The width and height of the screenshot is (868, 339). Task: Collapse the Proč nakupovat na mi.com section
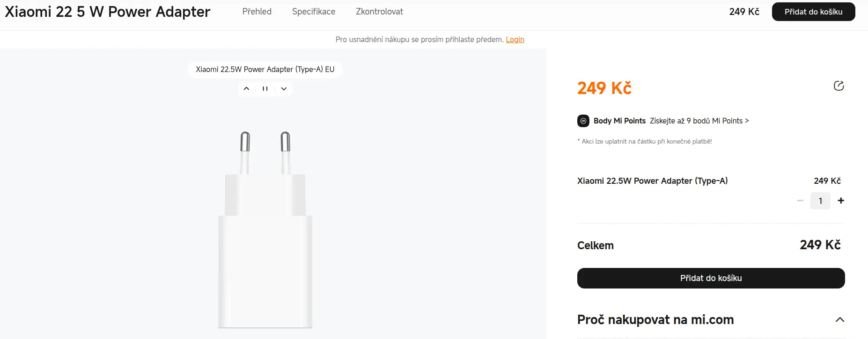840,320
